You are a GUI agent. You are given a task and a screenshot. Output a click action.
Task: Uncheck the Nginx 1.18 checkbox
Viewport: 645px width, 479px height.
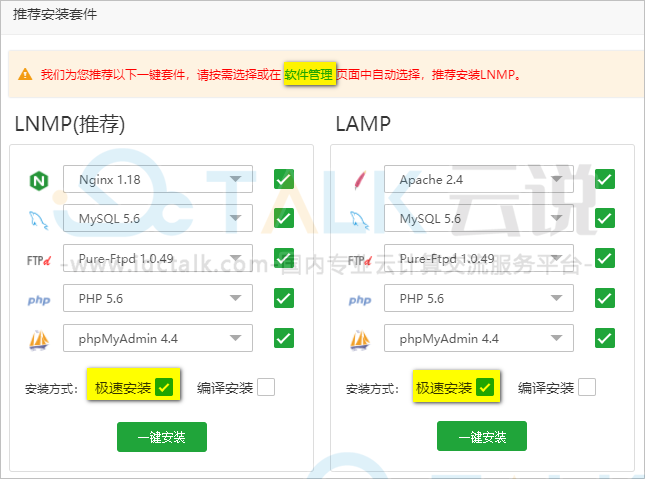pyautogui.click(x=284, y=179)
